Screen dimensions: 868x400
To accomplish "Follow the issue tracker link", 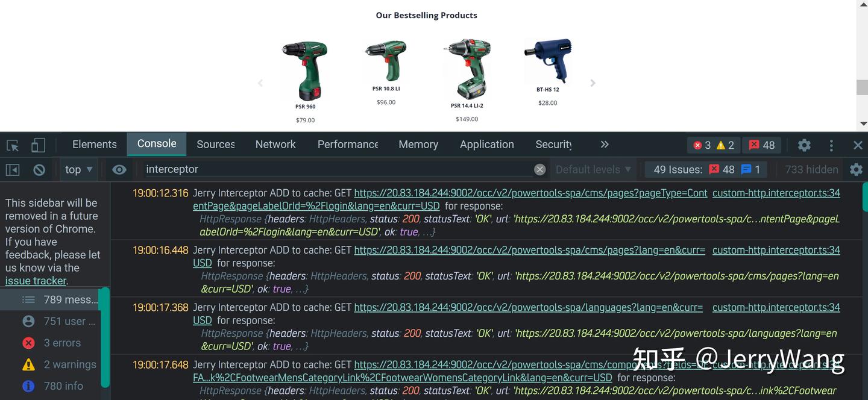I will (36, 281).
